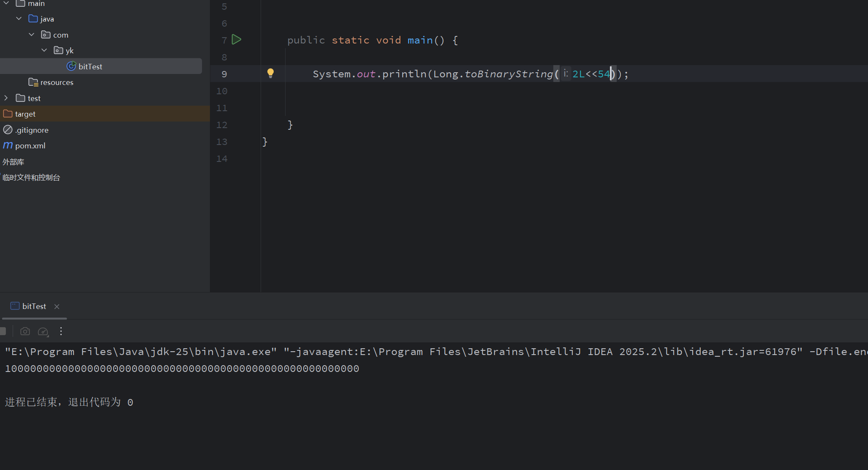
Task: Click the camera screenshot icon in run toolbar
Action: pyautogui.click(x=25, y=331)
